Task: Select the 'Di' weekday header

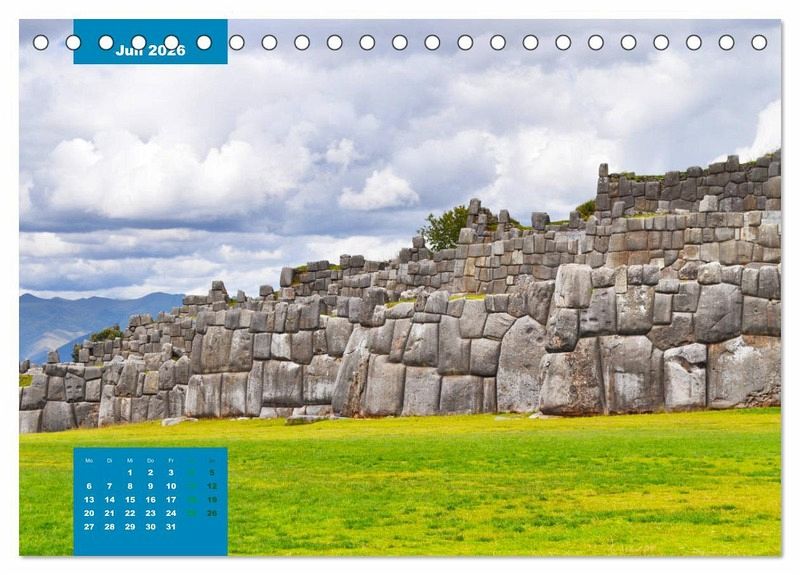Action: pos(110,461)
